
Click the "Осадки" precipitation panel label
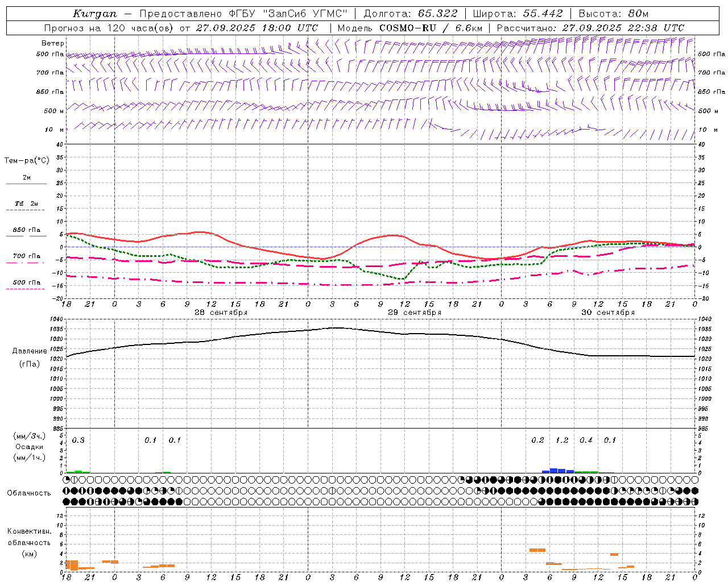(x=29, y=447)
